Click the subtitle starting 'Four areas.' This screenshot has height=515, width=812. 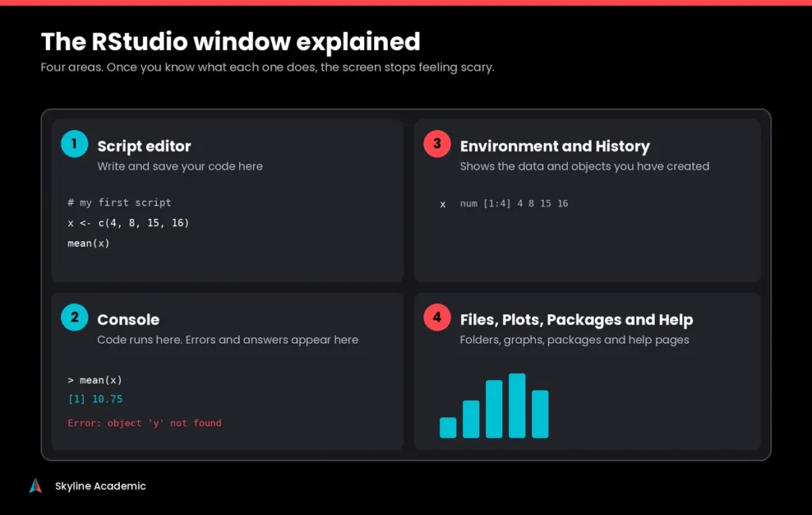click(x=267, y=67)
